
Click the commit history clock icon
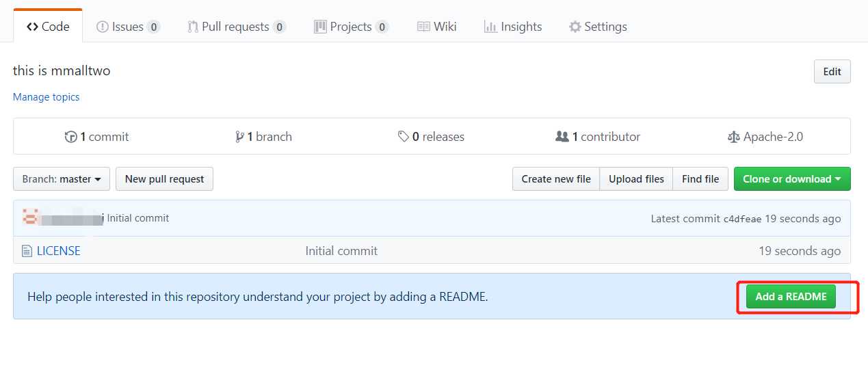[70, 137]
